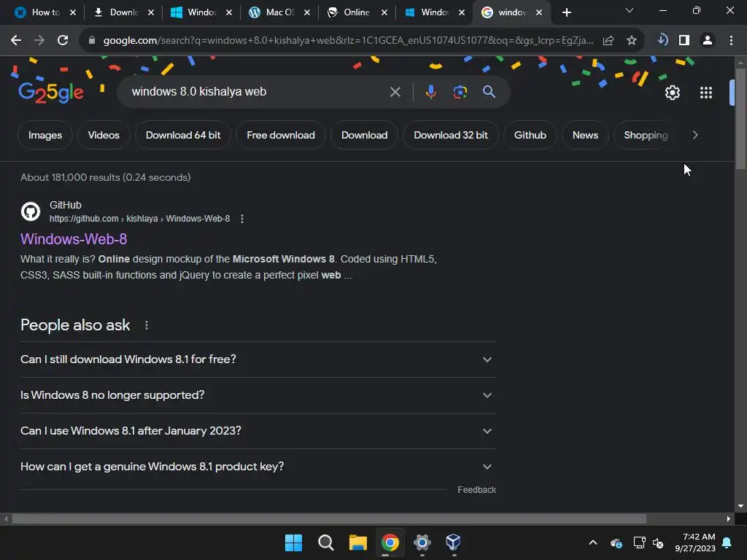Viewport: 747px width, 560px height.
Task: Click the GitHub favicon in the result
Action: pyautogui.click(x=31, y=211)
